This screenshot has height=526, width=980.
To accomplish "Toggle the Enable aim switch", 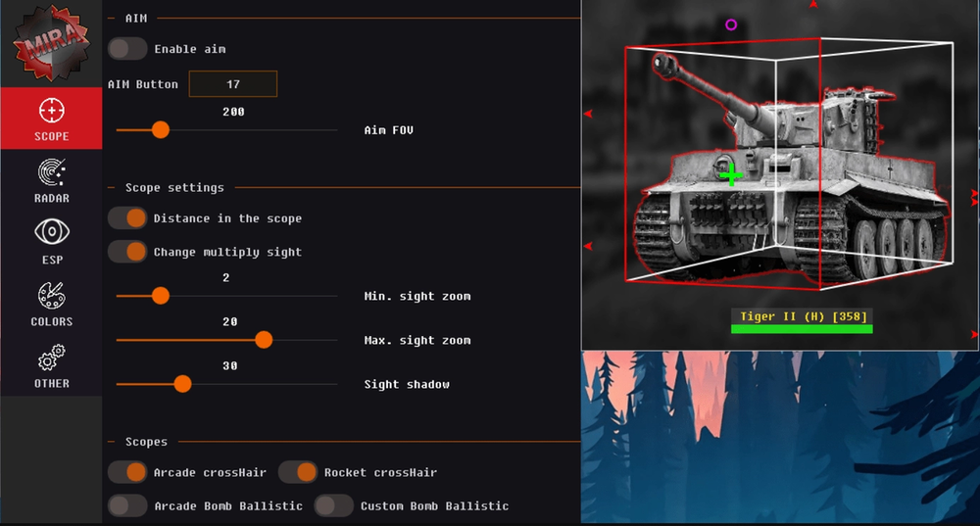I will tap(127, 49).
